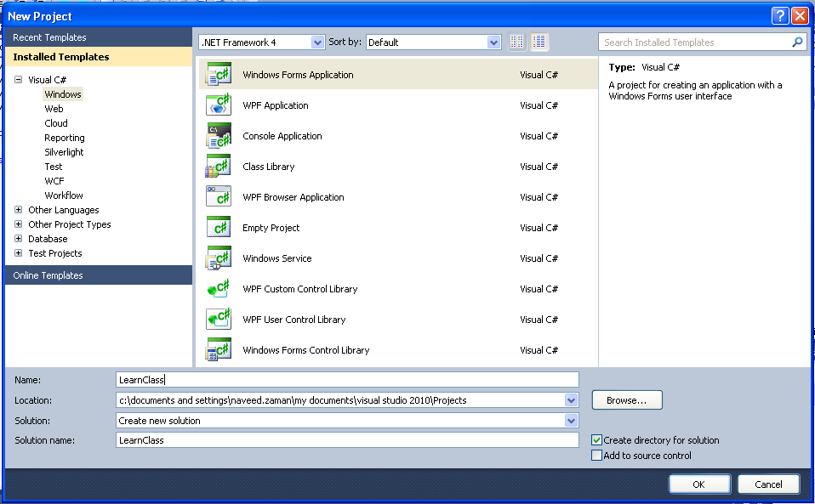
Task: Select the Silverlight category
Action: (64, 152)
